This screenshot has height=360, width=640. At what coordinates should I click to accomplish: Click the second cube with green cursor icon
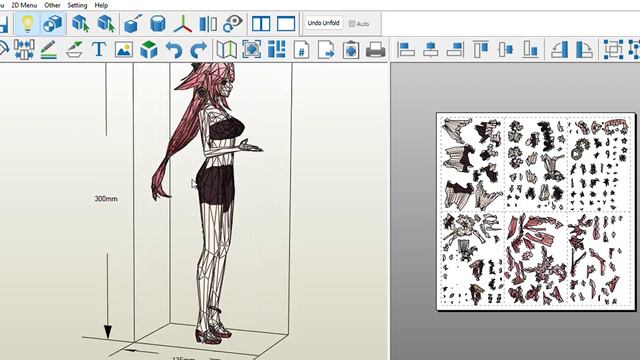coord(106,23)
